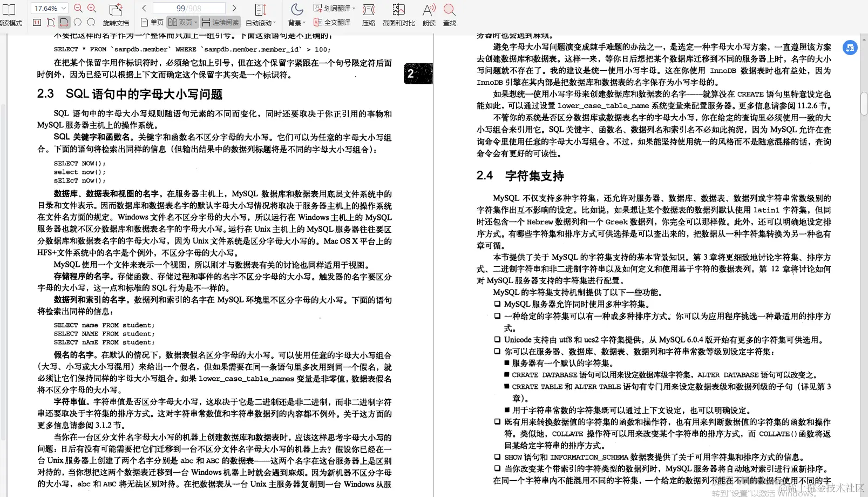Go to previous page with left arrow

pos(144,8)
